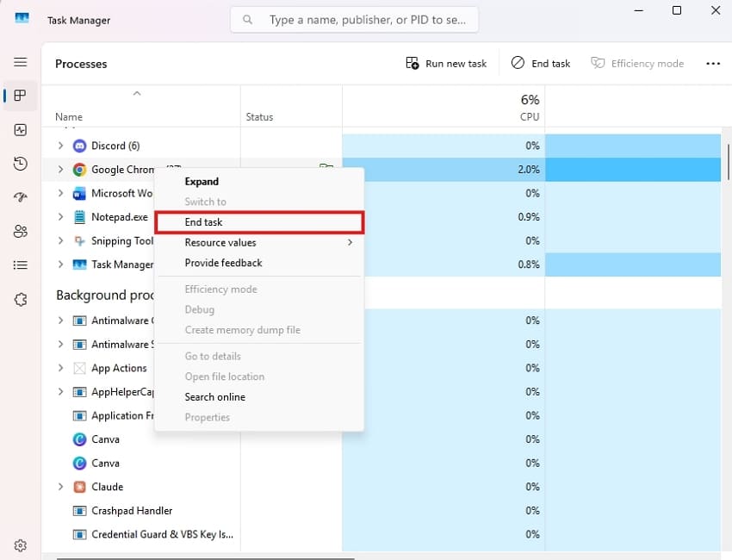The width and height of the screenshot is (732, 560).
Task: Expand the Microsoft Word process group
Action: [x=60, y=193]
